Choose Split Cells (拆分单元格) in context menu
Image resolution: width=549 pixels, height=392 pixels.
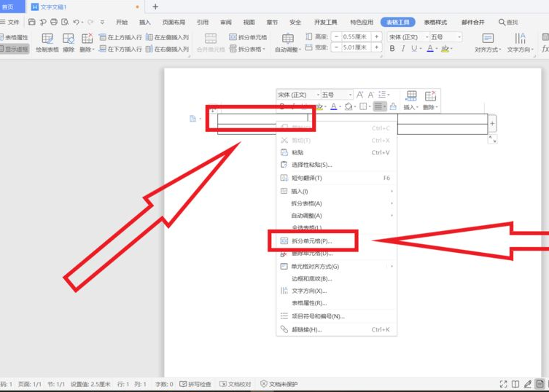click(311, 240)
